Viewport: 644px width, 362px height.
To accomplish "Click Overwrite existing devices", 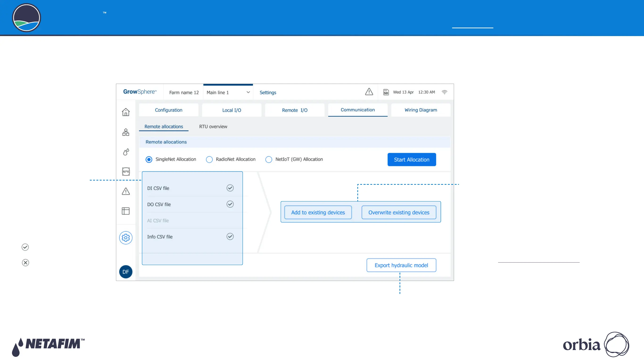I will [x=399, y=213].
